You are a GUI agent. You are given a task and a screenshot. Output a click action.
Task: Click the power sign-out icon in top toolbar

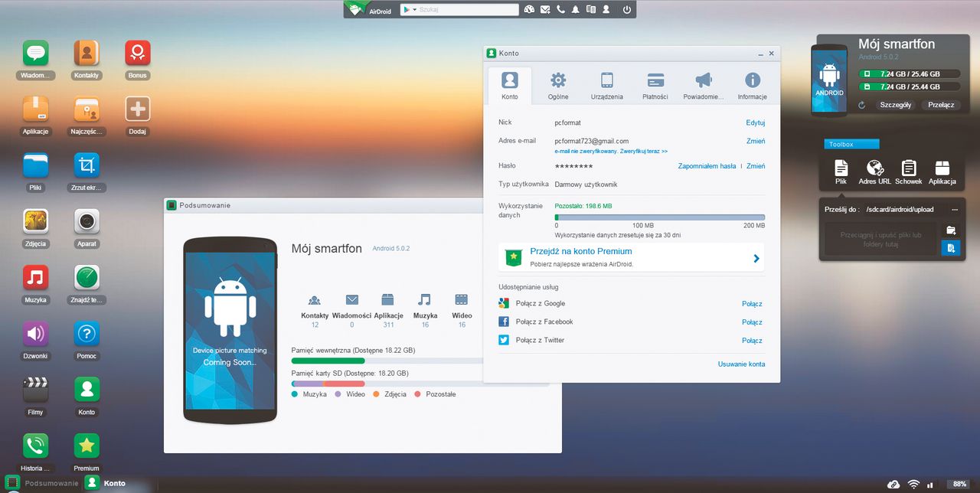(x=627, y=10)
